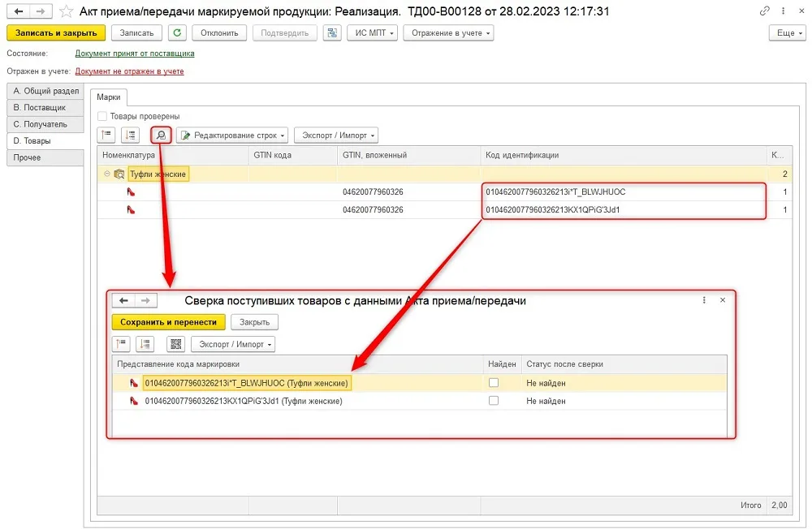
Task: Switch to the A. Общий раздел section
Action: pos(45,91)
